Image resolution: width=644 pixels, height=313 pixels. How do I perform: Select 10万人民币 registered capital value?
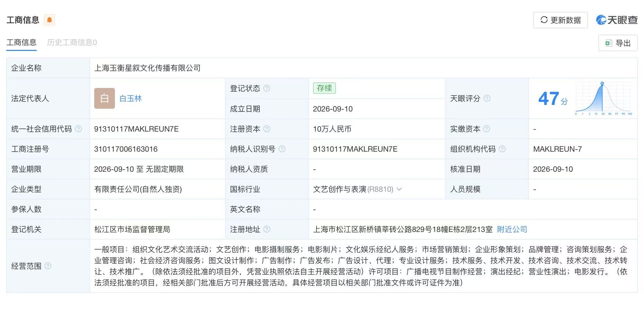332,129
